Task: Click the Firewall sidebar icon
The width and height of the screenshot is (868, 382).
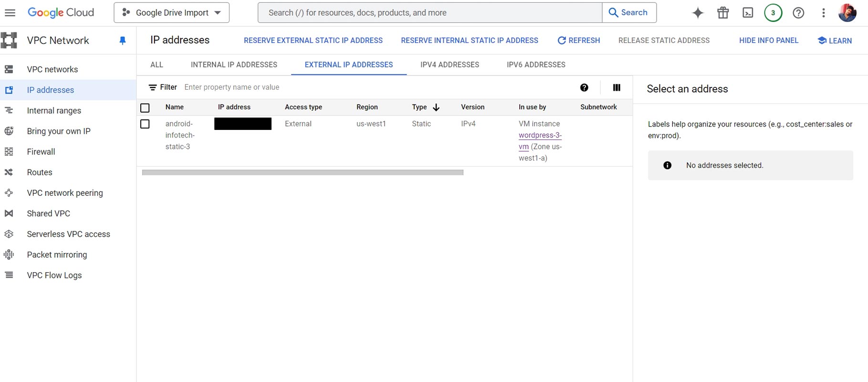Action: tap(9, 151)
